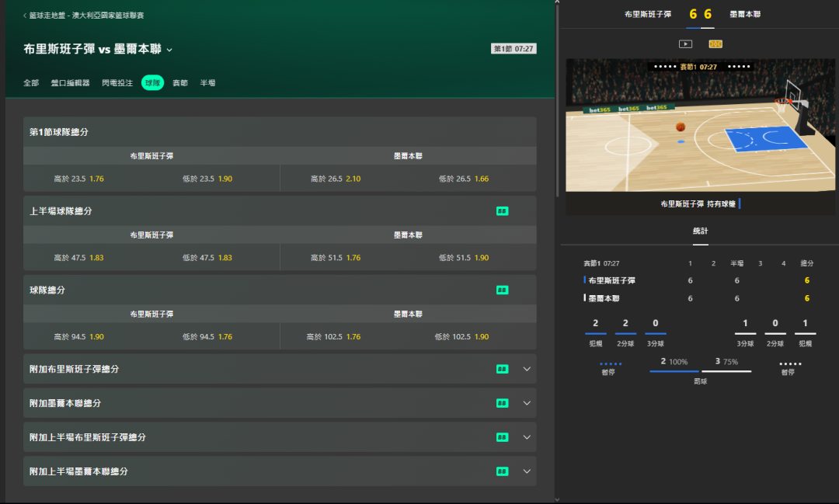Click 布里斯班子彈 name in top scoreboard header

pyautogui.click(x=647, y=15)
